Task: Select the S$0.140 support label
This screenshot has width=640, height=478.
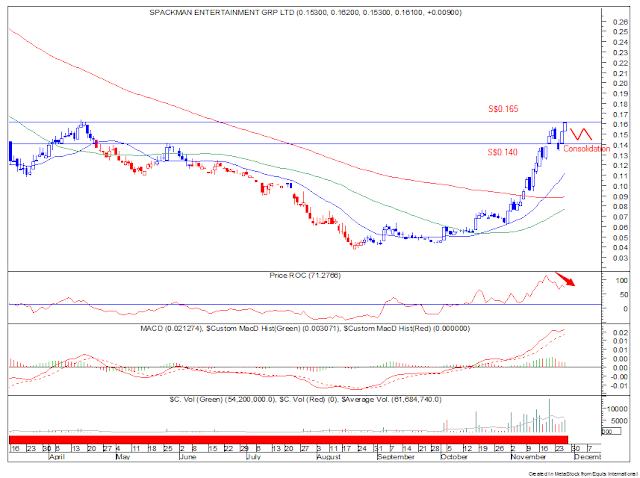Action: (502, 152)
